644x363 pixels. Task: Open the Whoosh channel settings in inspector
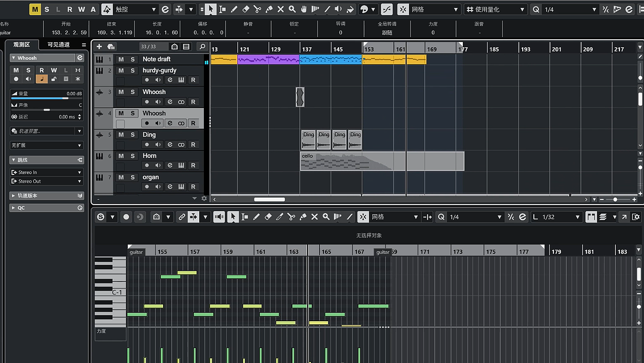79,58
